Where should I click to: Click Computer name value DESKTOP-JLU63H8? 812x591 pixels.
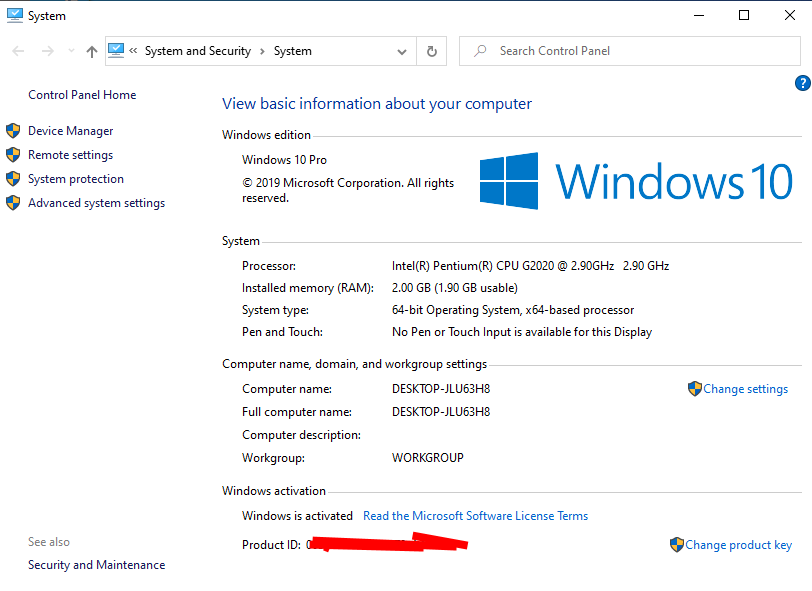441,389
